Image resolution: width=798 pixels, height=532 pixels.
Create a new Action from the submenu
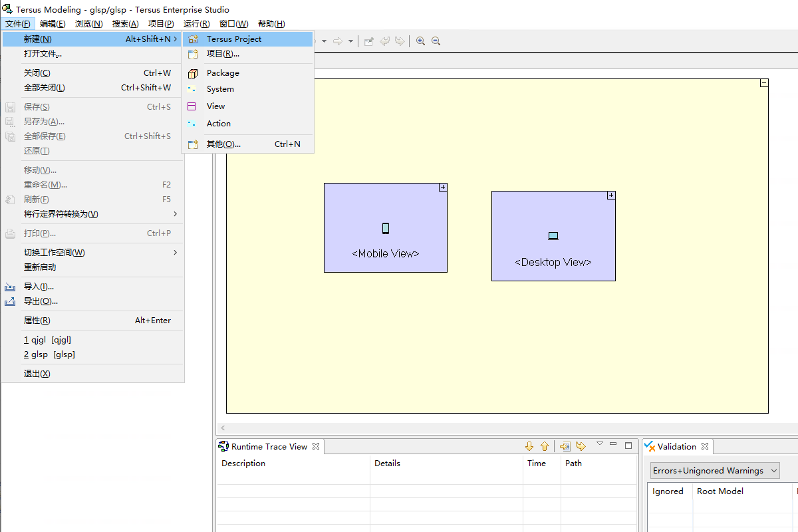[x=247, y=124]
